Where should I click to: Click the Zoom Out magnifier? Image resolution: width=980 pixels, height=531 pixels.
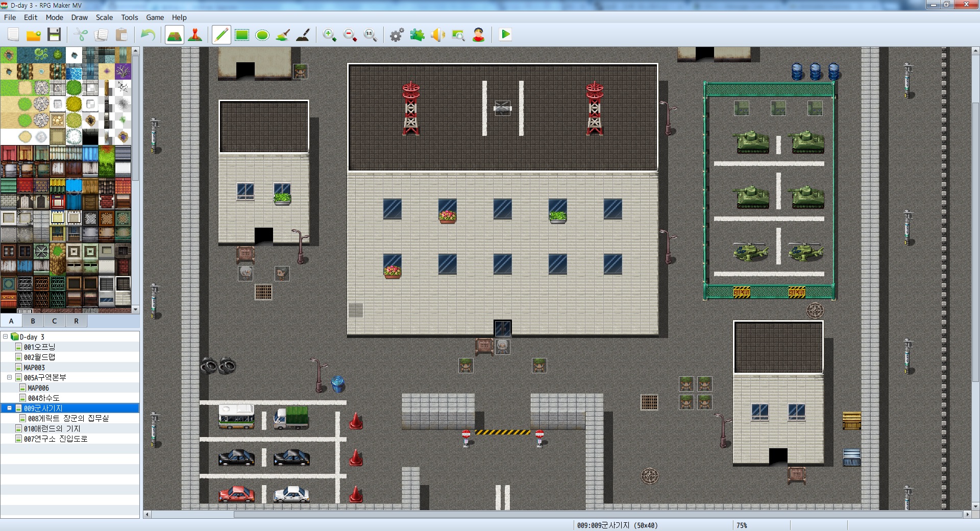[x=350, y=35]
